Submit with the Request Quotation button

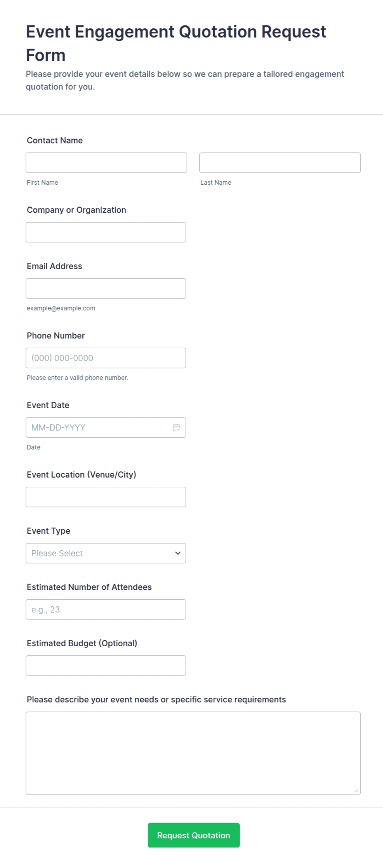pos(194,835)
